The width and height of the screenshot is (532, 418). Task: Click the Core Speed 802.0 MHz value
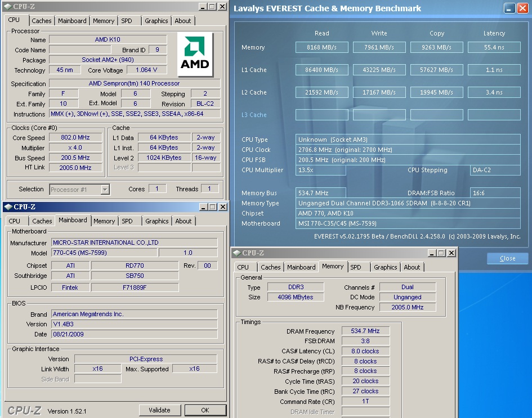tap(75, 138)
